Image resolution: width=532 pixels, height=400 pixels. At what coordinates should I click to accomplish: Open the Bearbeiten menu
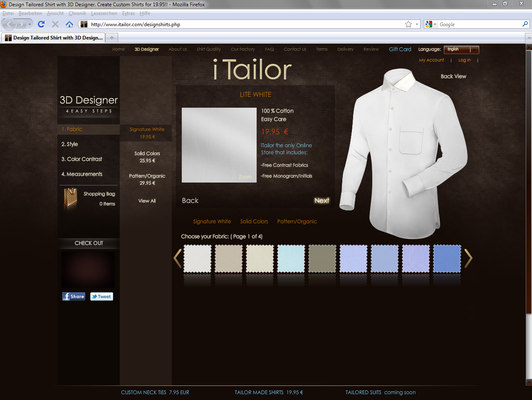pyautogui.click(x=30, y=13)
